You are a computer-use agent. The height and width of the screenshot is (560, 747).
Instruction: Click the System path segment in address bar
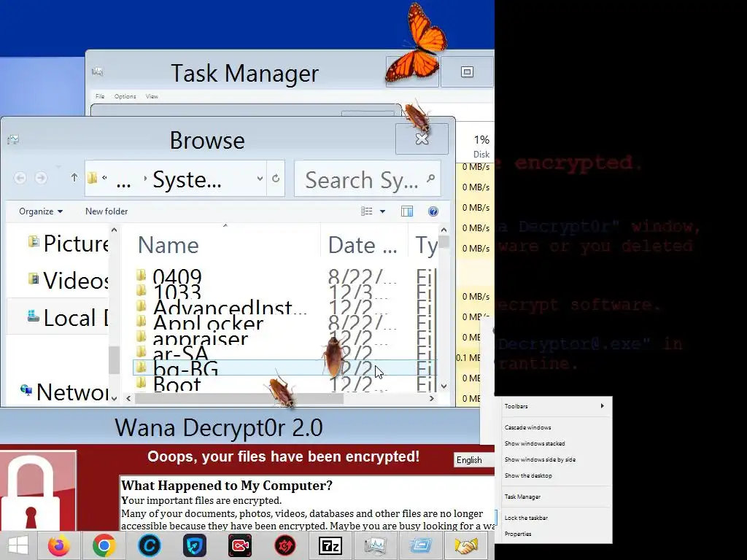click(x=187, y=179)
